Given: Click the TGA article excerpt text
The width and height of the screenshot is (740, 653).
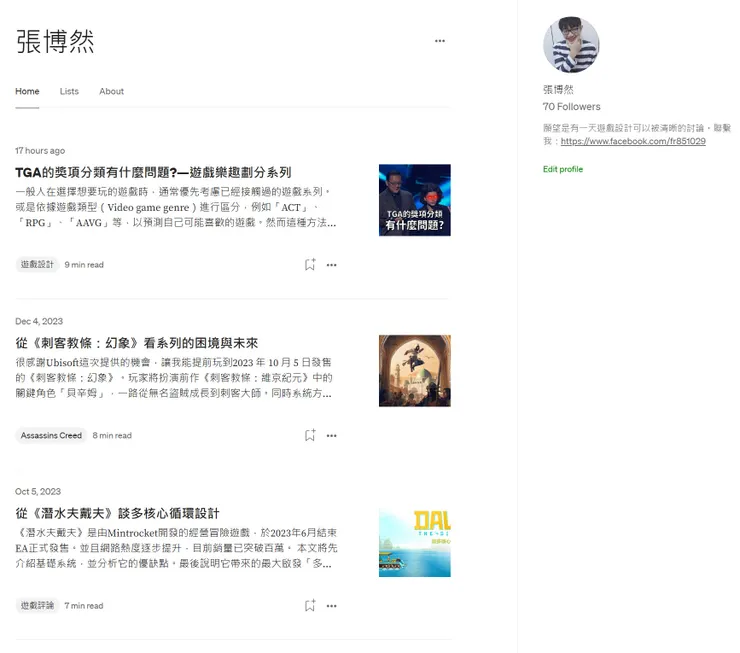Looking at the screenshot, I should pos(176,207).
